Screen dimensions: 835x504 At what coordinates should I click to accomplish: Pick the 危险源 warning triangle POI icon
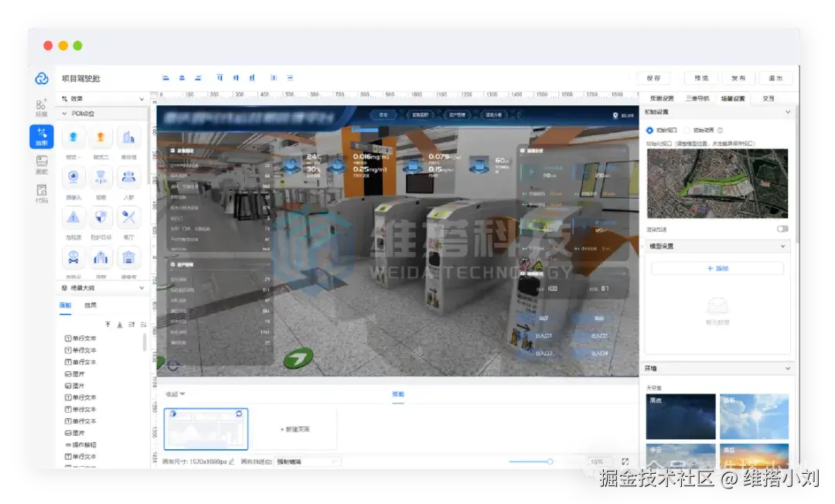point(73,217)
